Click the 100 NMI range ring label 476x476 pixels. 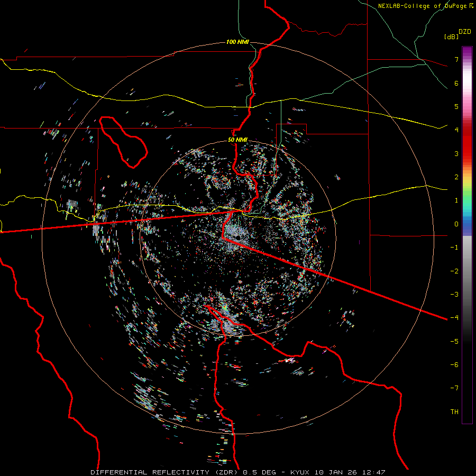pos(237,42)
